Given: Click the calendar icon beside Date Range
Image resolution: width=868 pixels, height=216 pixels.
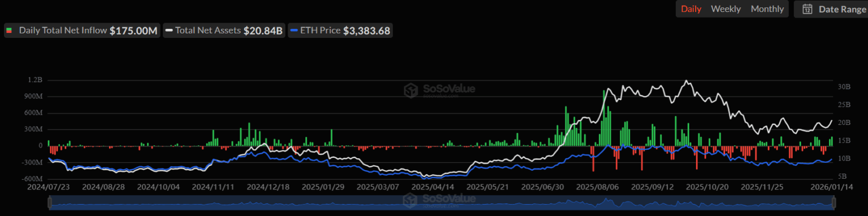Looking at the screenshot, I should pos(808,9).
